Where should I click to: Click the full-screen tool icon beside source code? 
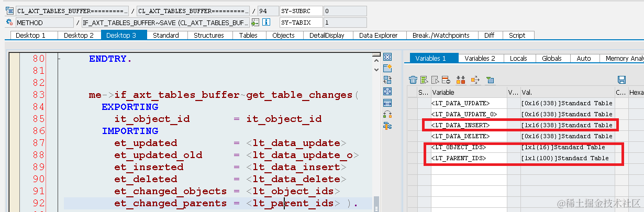[x=388, y=92]
